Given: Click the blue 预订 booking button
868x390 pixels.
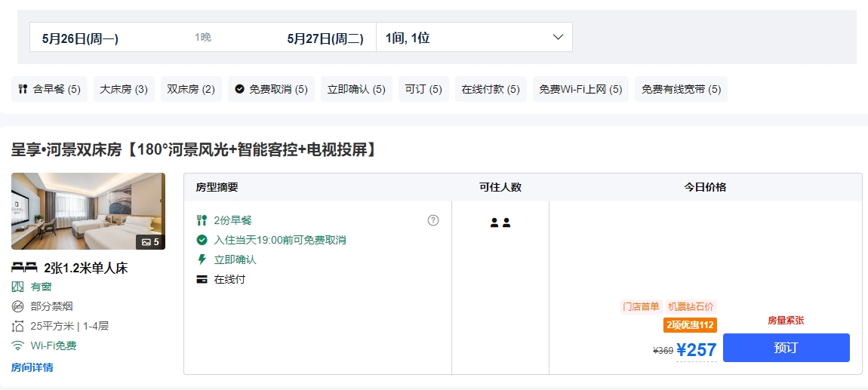Looking at the screenshot, I should point(786,348).
